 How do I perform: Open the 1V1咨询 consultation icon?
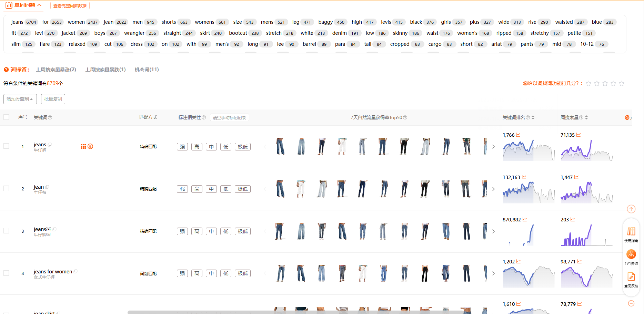(631, 257)
